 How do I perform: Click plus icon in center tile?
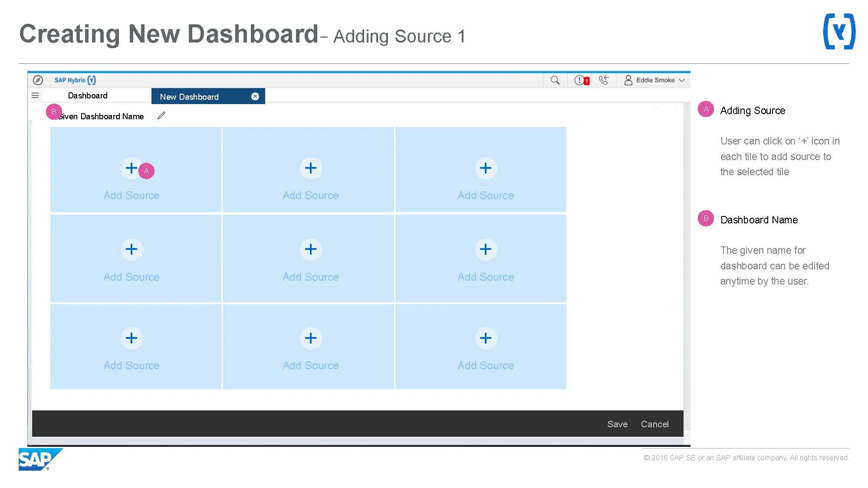[x=311, y=249]
